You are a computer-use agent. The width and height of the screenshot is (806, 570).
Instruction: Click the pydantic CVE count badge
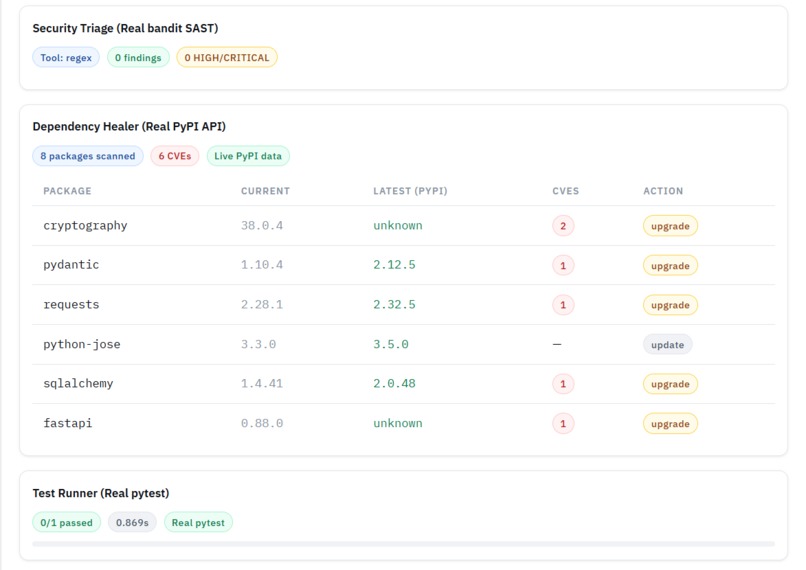(x=563, y=265)
